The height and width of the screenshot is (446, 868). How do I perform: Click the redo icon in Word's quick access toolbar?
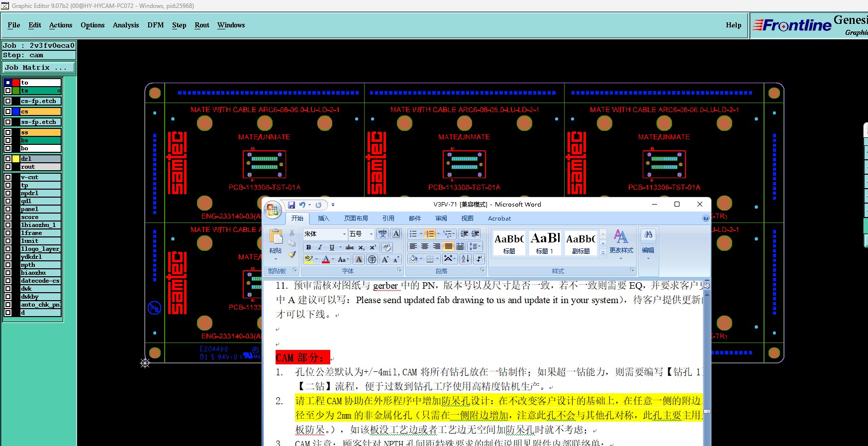318,205
